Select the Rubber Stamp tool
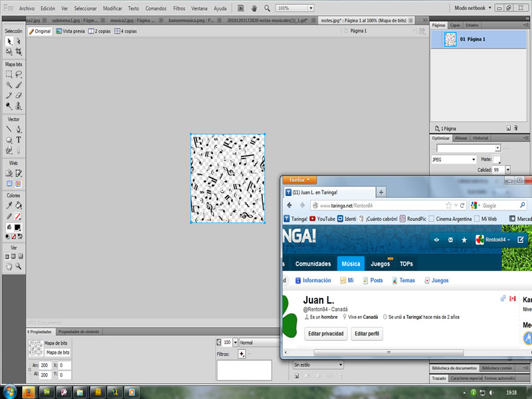 19,106
